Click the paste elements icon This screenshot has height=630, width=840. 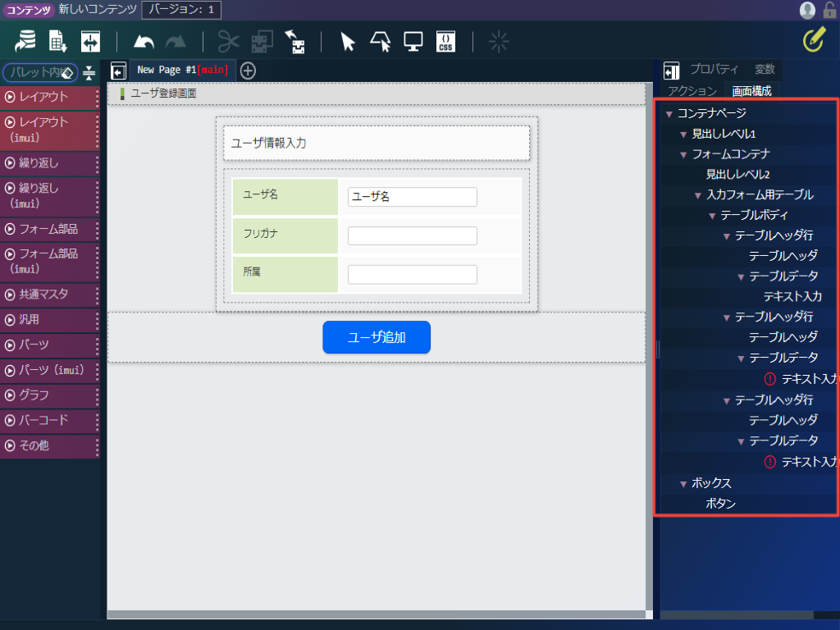[x=295, y=41]
